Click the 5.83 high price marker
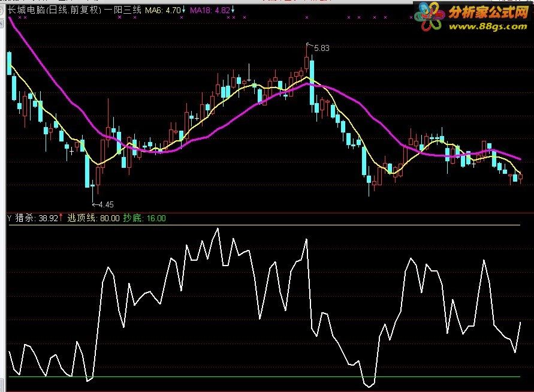Screen dimensions: 534x392 (x=321, y=48)
